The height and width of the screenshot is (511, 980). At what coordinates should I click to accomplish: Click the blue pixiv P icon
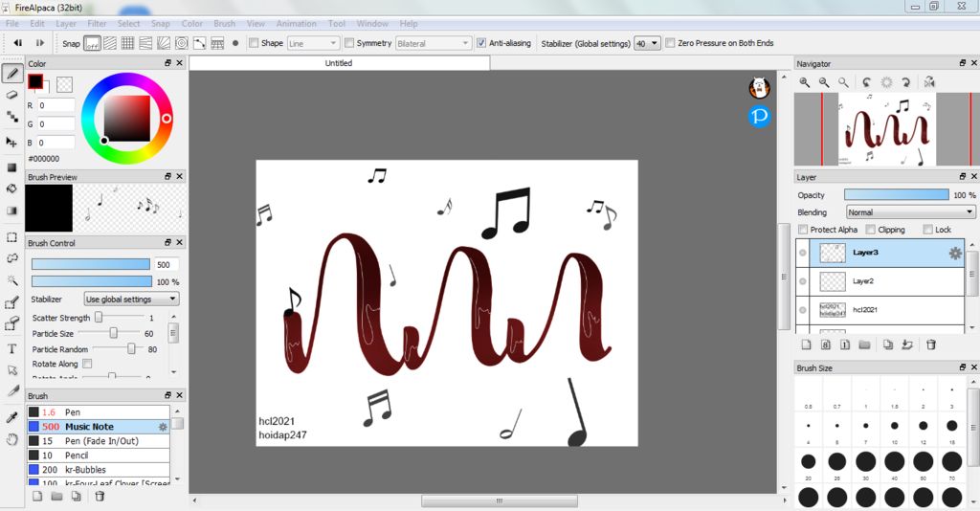[759, 116]
